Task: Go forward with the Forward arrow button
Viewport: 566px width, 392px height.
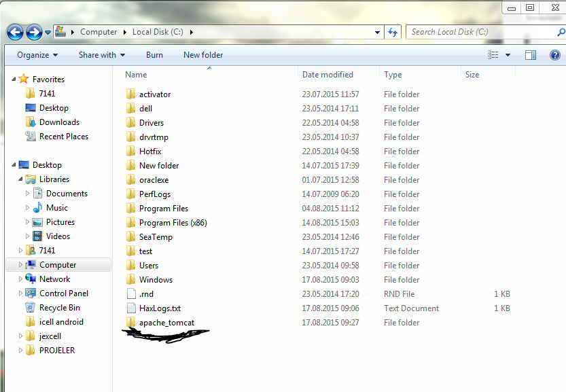Action: point(34,33)
